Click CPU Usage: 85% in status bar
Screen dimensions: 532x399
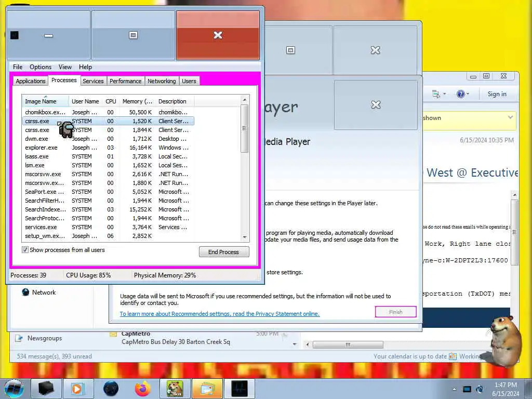pos(88,275)
